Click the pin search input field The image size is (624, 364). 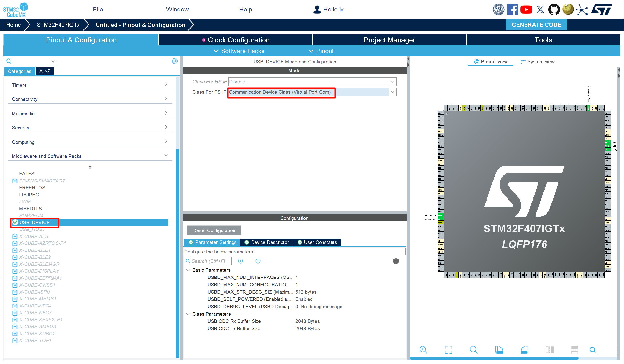point(607,350)
